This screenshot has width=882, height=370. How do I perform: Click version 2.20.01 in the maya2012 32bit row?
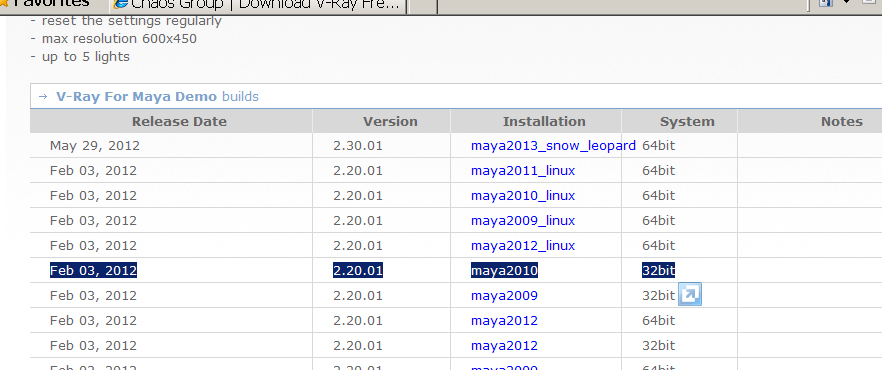[358, 345]
